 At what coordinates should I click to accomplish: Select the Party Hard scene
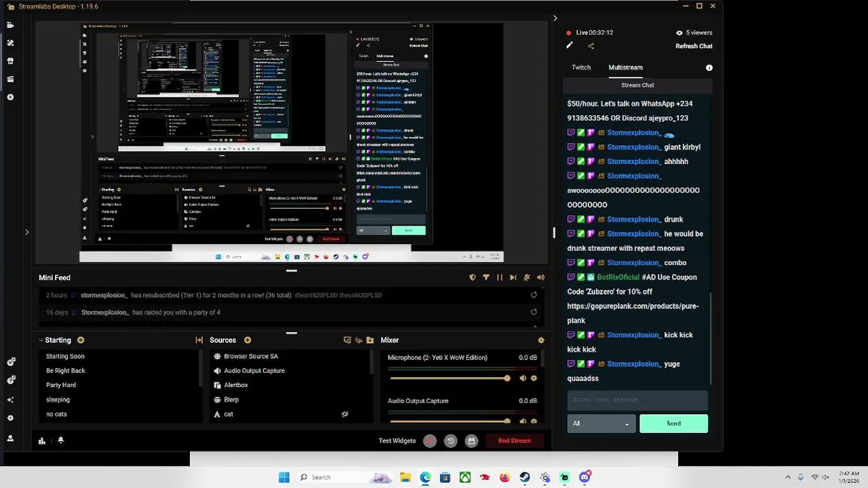[x=61, y=385]
